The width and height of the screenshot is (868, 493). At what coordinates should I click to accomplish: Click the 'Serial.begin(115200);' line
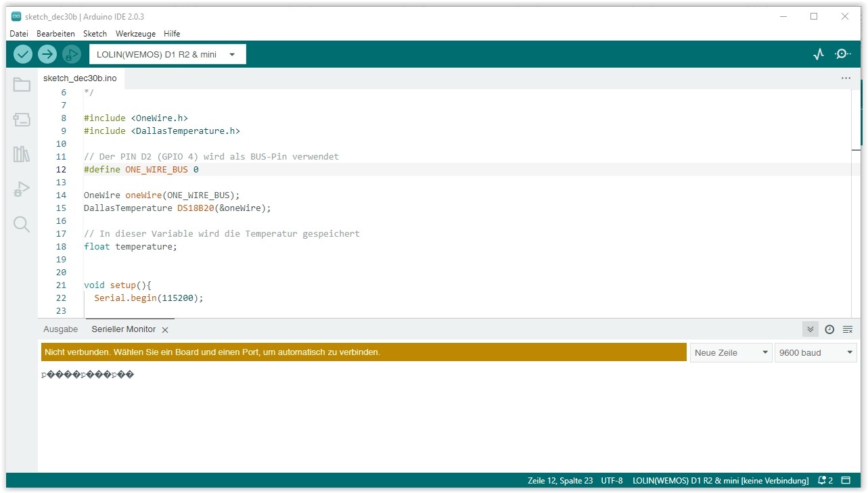tap(149, 298)
